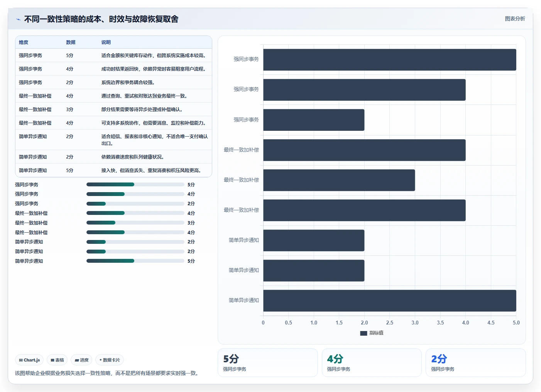
Task: Click the 数据卡片 tag chip
Action: click(x=110, y=360)
